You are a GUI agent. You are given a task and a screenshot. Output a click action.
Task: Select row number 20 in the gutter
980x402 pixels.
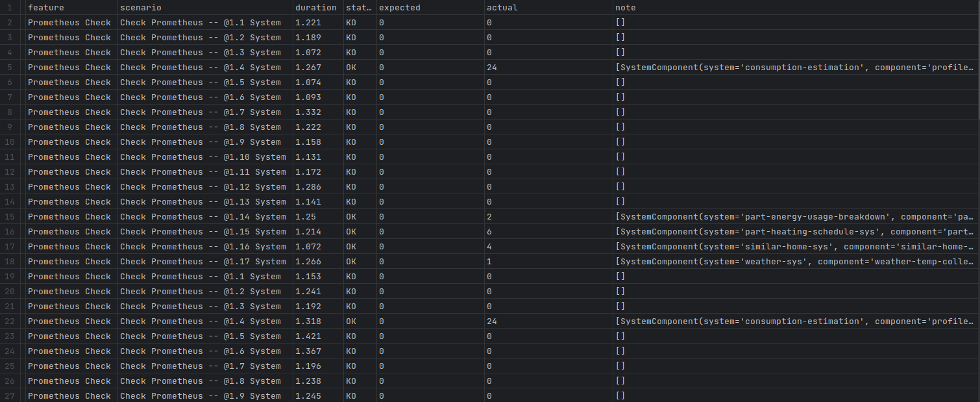9,292
